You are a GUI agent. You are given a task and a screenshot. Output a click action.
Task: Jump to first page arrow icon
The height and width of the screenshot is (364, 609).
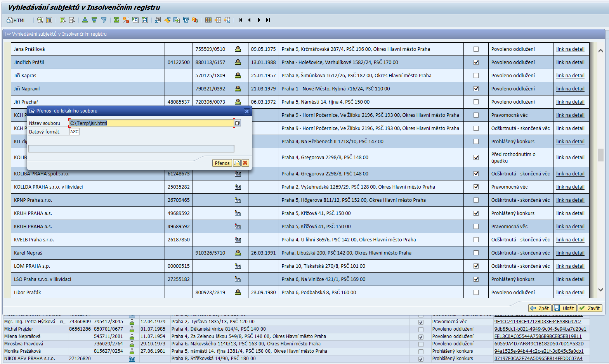click(240, 20)
